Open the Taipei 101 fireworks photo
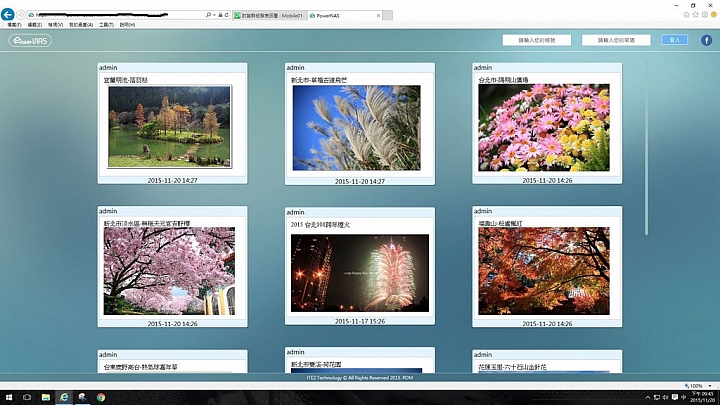 click(x=360, y=273)
